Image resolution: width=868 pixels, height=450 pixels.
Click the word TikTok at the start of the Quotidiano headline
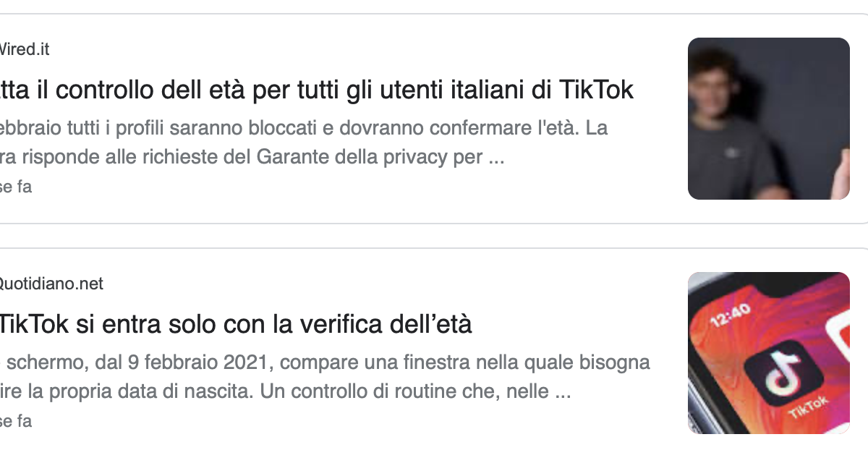pyautogui.click(x=36, y=323)
